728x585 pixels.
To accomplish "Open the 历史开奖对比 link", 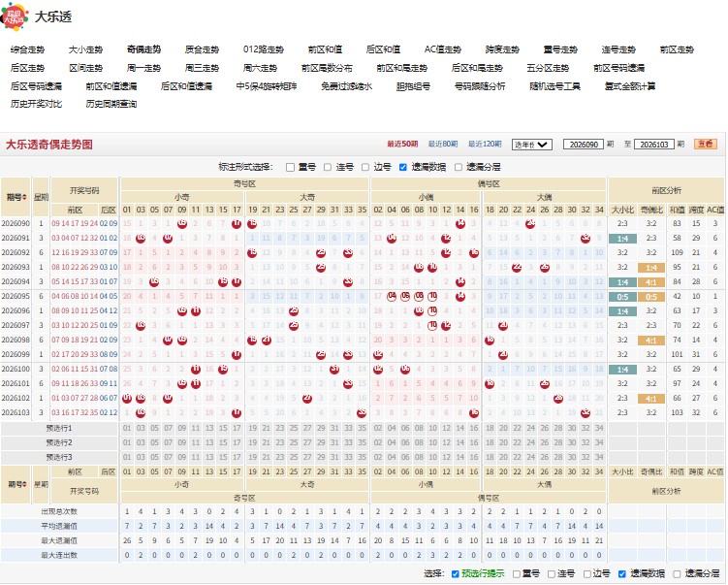I will pos(36,104).
